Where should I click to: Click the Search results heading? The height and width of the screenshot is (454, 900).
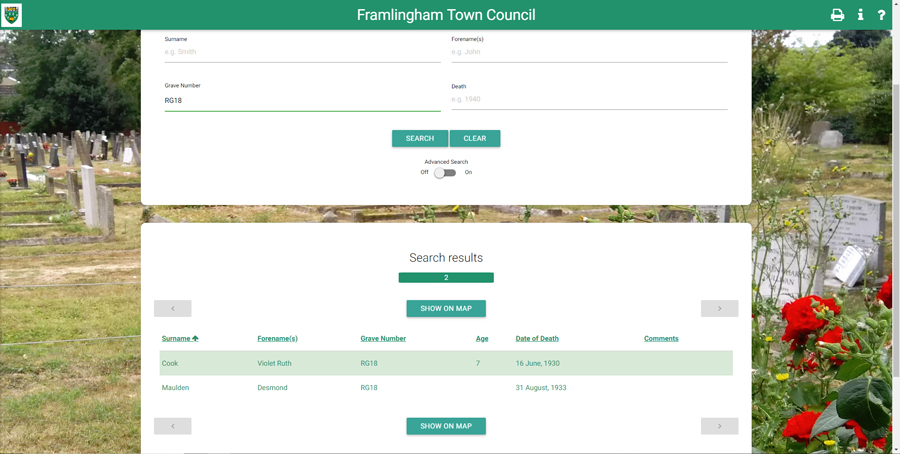(x=446, y=258)
